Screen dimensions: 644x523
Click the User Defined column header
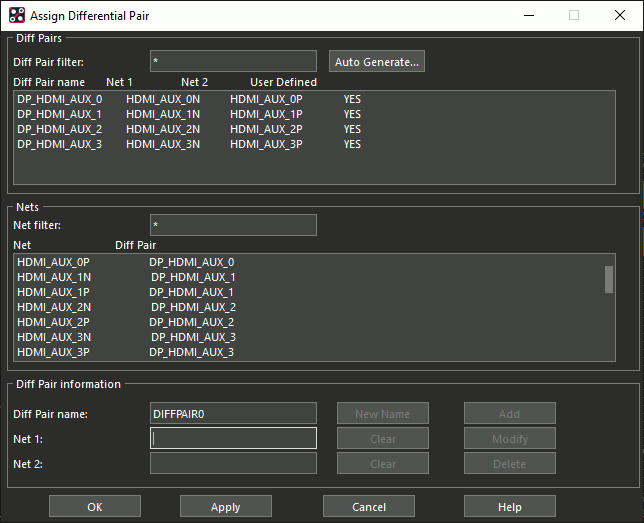(283, 82)
